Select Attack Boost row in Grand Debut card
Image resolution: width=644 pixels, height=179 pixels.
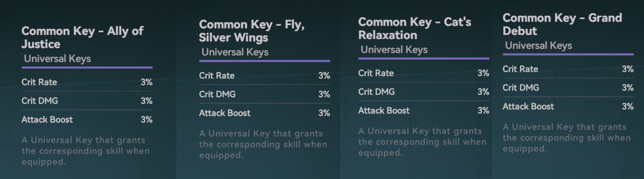[568, 106]
